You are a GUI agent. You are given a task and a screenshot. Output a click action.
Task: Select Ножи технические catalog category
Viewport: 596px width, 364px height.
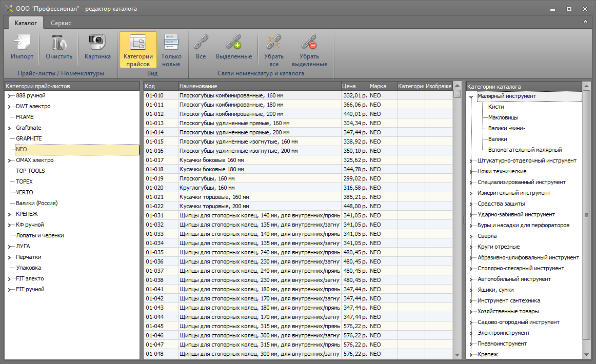[502, 171]
